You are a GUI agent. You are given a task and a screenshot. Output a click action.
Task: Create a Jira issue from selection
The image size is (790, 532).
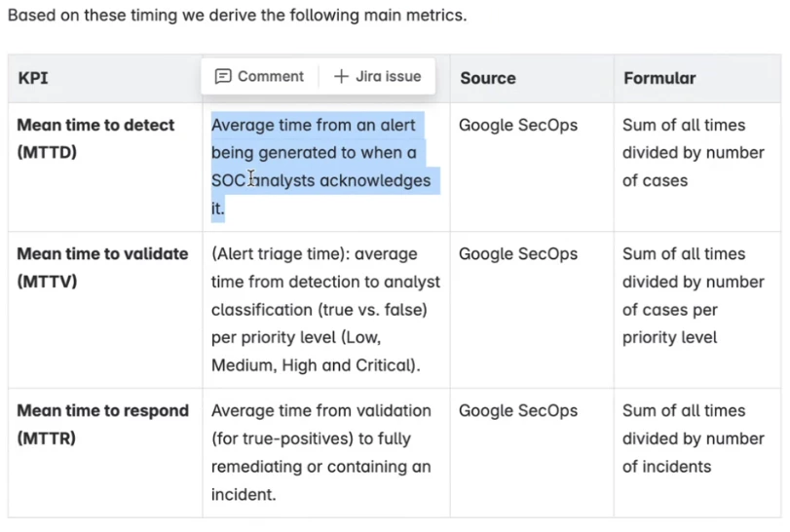377,76
